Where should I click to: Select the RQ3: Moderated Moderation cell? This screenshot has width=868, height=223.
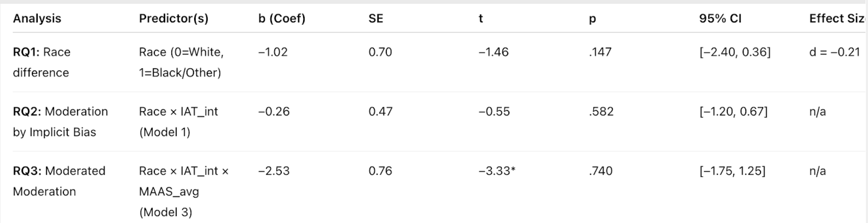pyautogui.click(x=59, y=181)
